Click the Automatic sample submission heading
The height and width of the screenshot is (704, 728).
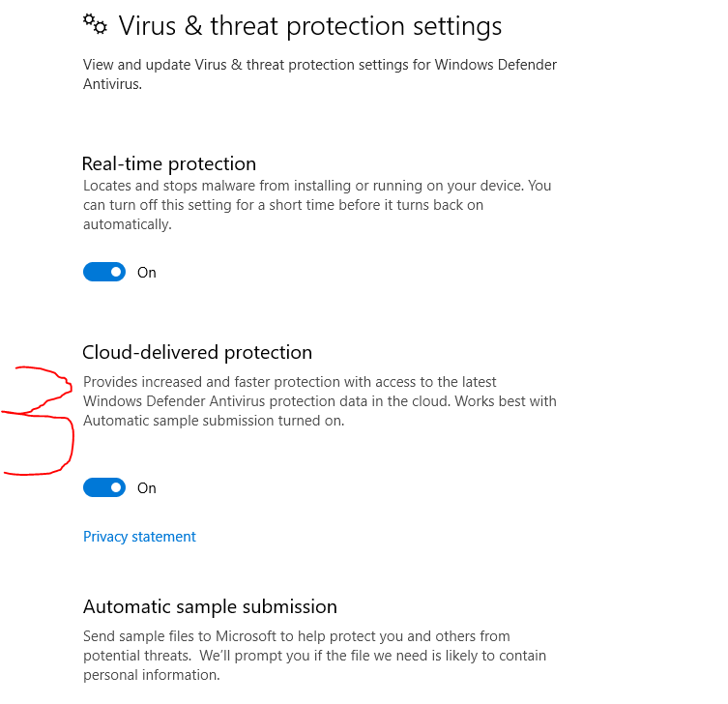[x=210, y=607]
